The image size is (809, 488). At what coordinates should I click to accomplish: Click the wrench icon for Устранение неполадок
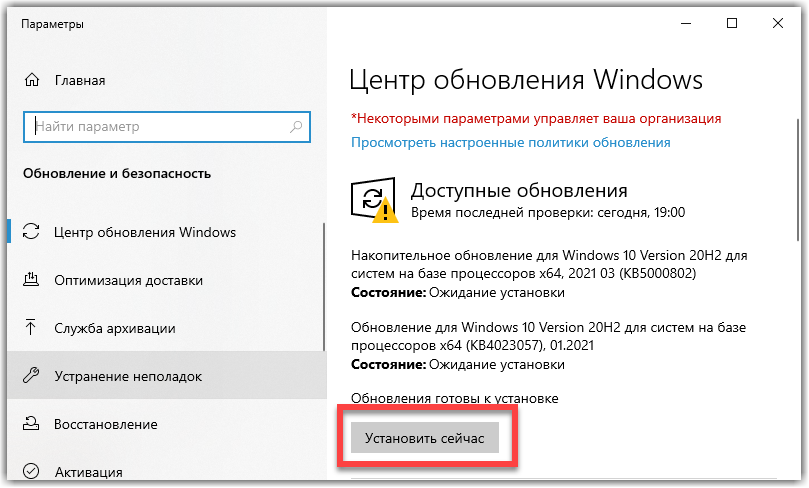(31, 376)
